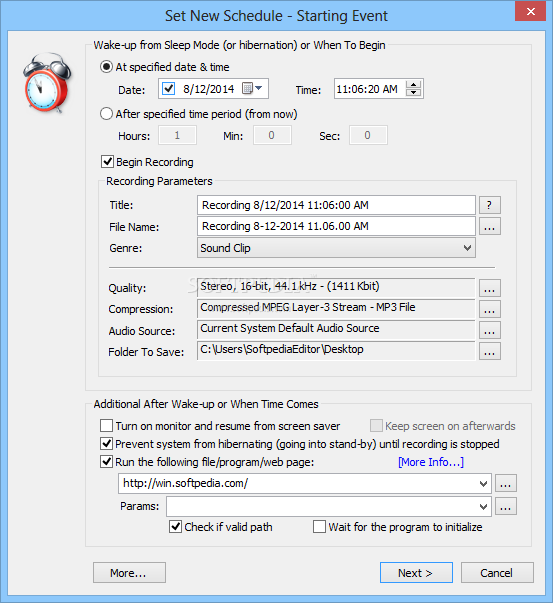Expand the Date dropdown arrow
The width and height of the screenshot is (553, 603).
click(x=259, y=88)
